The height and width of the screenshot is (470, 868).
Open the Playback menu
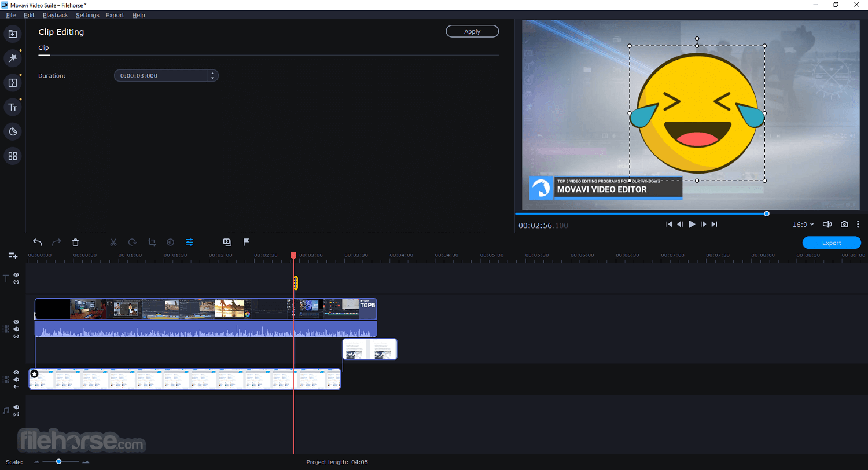(x=55, y=15)
